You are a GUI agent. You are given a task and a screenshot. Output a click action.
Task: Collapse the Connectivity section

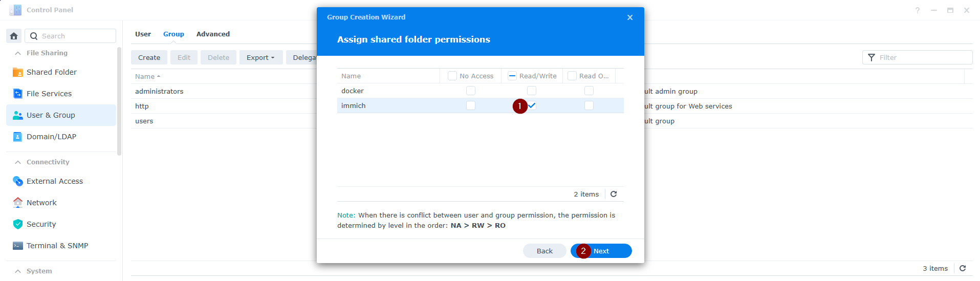(x=18, y=162)
